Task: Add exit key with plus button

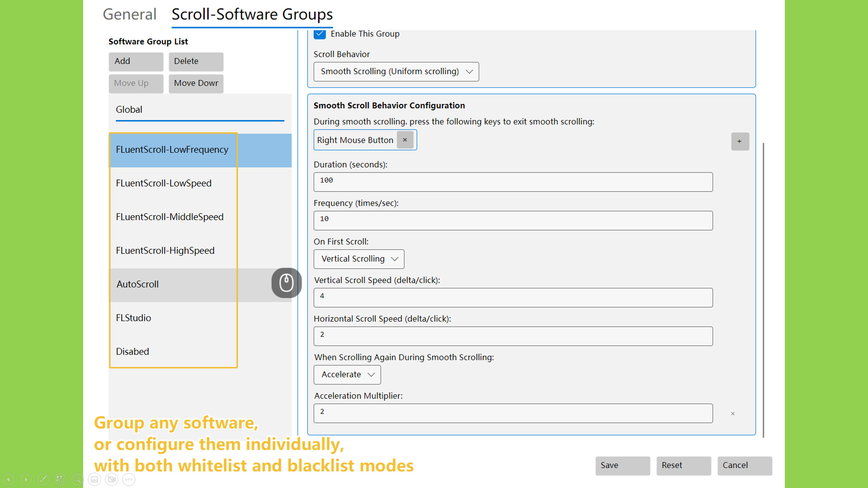Action: point(740,141)
